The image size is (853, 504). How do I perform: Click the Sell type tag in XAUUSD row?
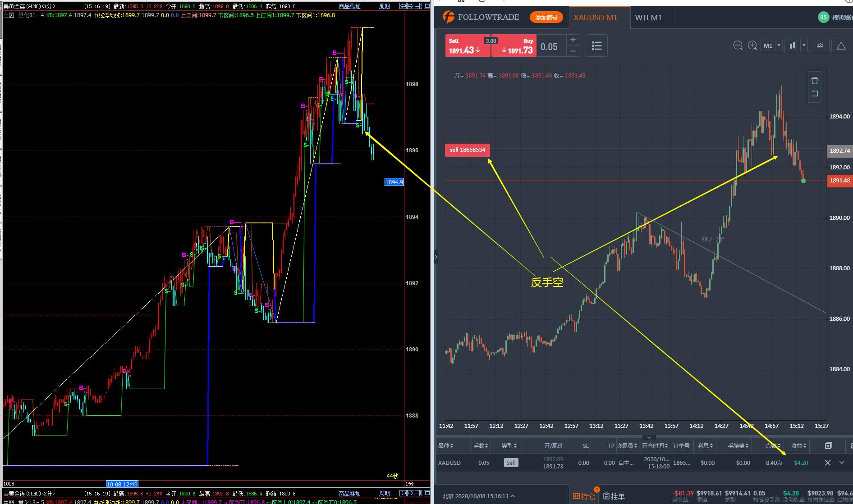click(x=511, y=463)
